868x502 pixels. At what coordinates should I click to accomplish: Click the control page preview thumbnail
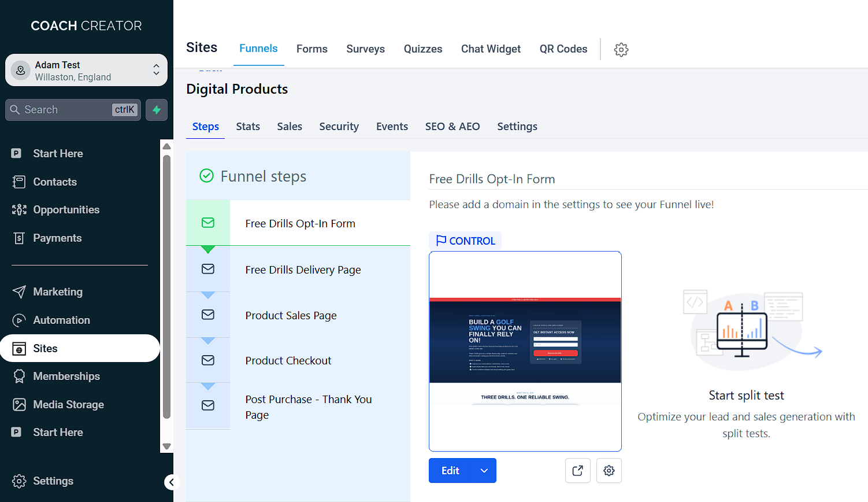click(x=525, y=351)
